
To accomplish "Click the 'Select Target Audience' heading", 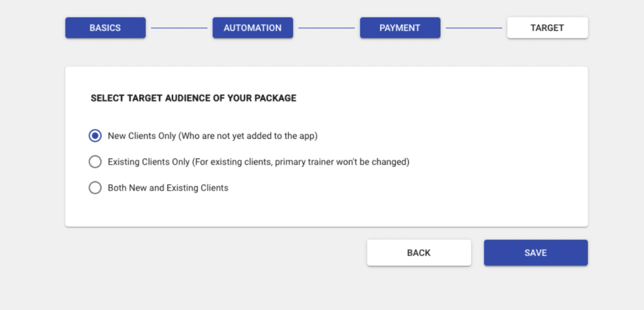I will point(193,98).
